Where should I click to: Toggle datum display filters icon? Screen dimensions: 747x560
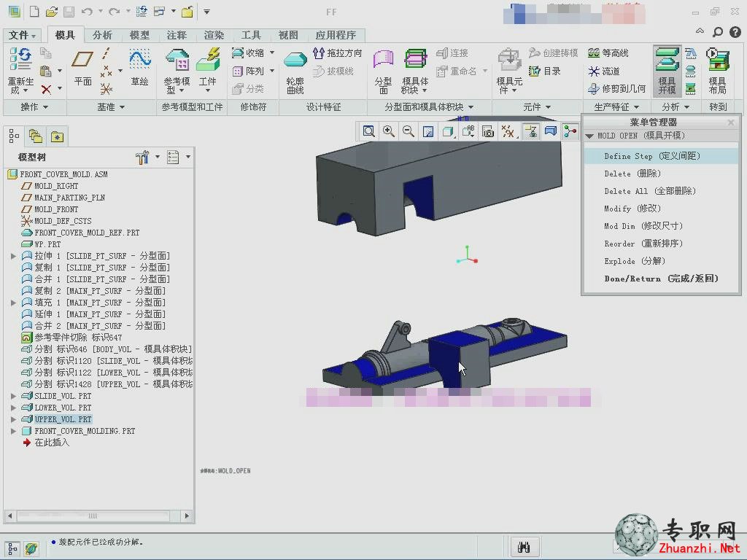508,131
